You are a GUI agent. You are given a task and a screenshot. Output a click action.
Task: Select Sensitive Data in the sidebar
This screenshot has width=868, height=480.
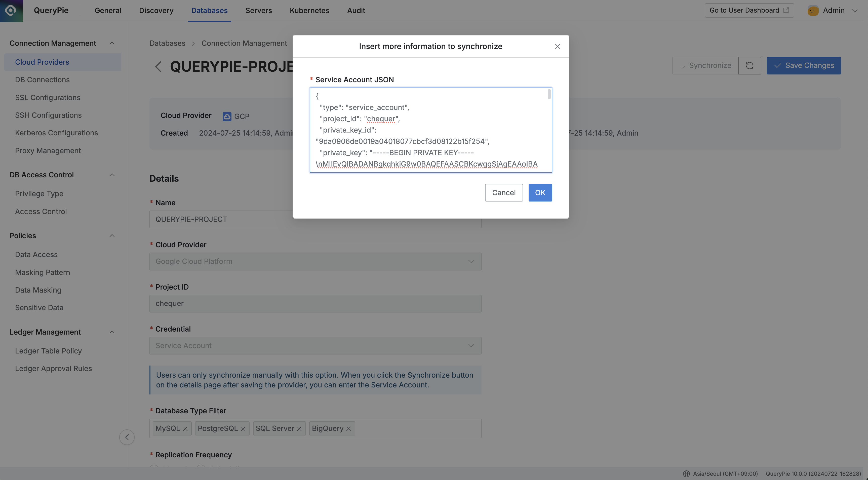click(x=39, y=307)
